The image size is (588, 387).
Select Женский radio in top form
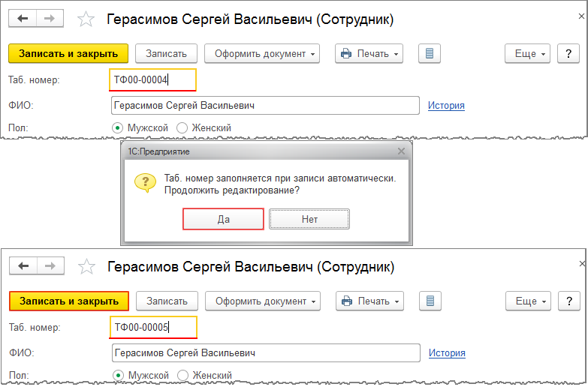[182, 128]
